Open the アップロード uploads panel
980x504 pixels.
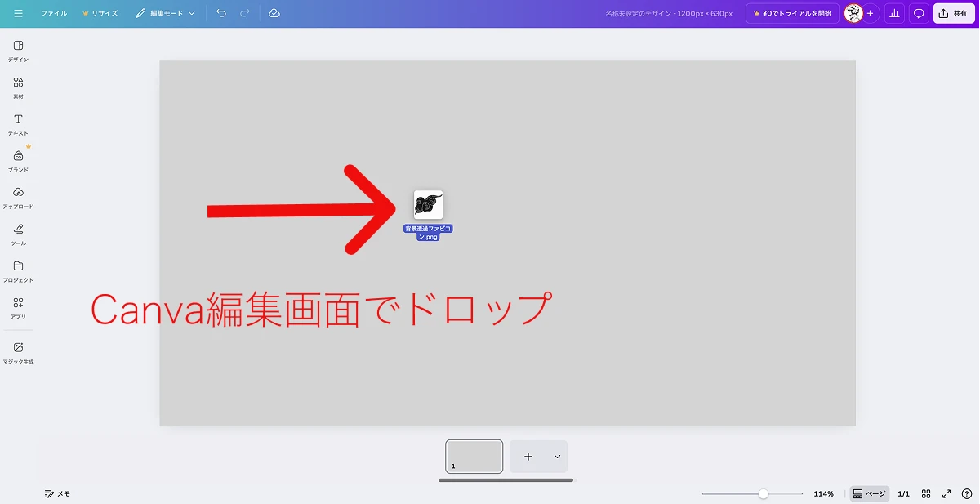(18, 197)
